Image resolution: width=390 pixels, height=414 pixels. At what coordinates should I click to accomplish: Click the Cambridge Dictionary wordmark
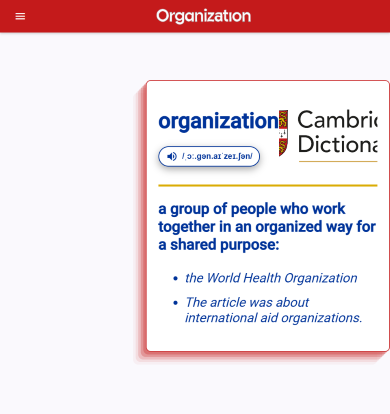pyautogui.click(x=337, y=132)
